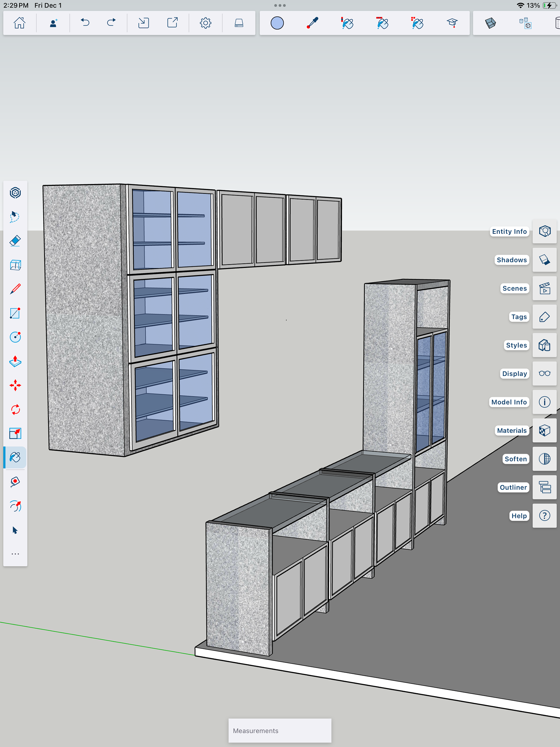This screenshot has width=560, height=747.
Task: Select the Move tool
Action: coord(15,385)
